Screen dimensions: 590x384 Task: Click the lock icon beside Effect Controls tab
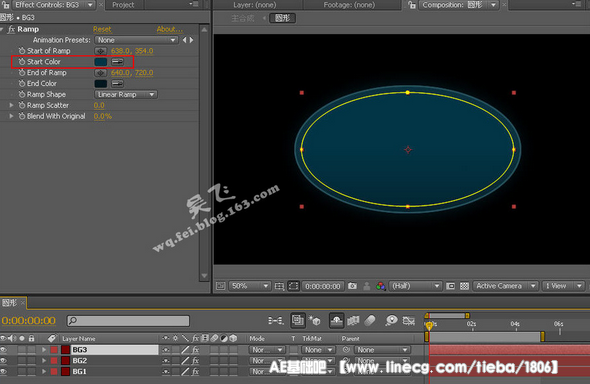6,5
